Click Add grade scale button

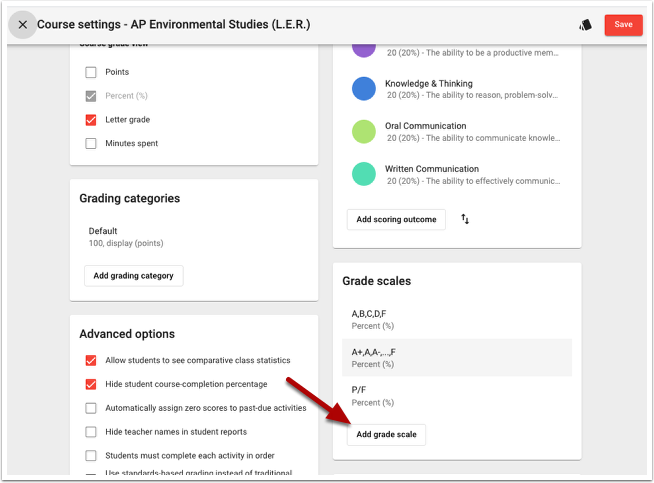click(386, 434)
